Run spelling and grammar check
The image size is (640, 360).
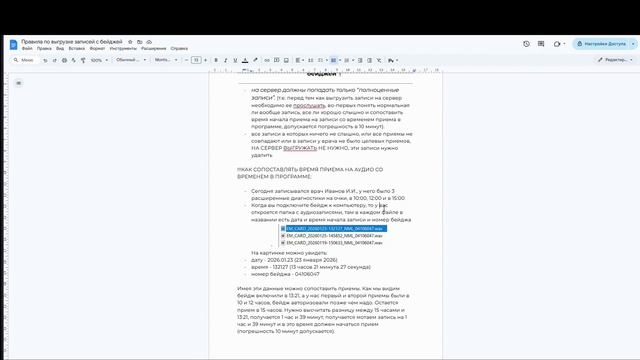point(73,60)
